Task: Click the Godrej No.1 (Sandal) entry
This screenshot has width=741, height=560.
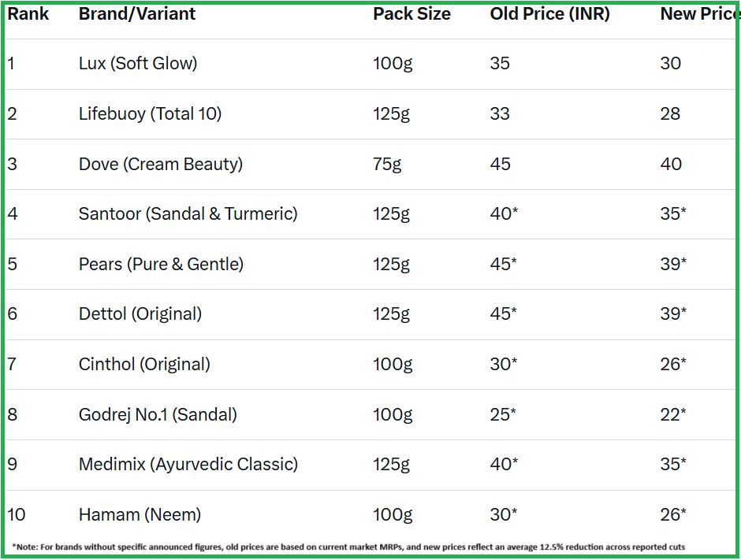Action: coord(158,415)
